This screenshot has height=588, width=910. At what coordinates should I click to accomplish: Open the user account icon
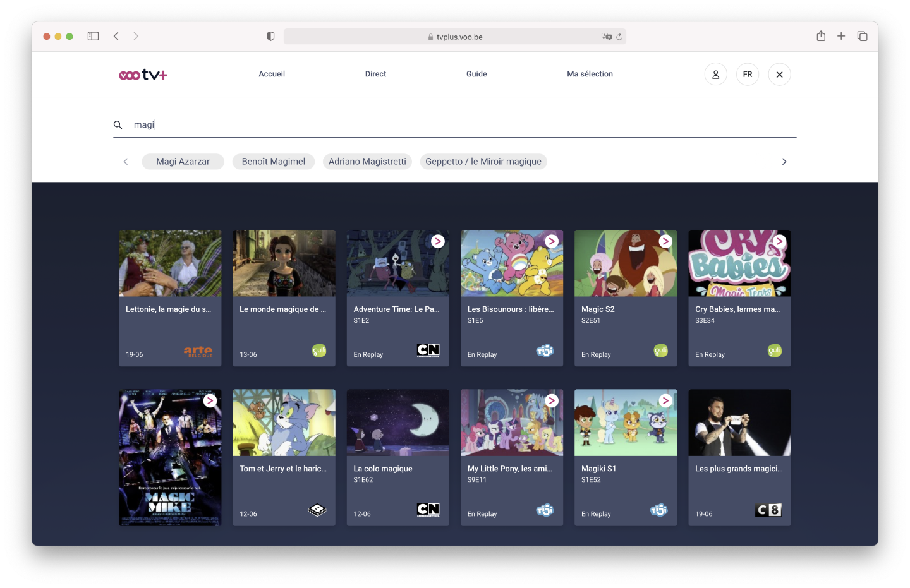(x=715, y=74)
